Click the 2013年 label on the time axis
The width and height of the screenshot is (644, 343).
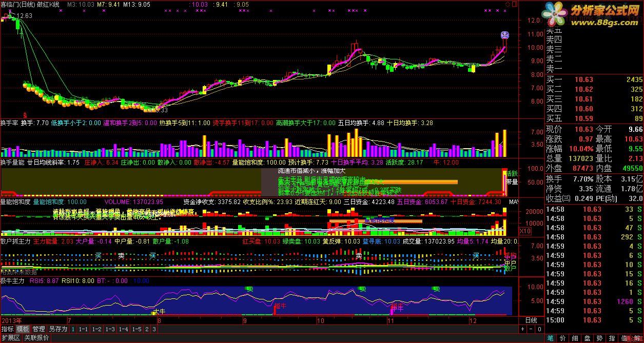pos(11,320)
